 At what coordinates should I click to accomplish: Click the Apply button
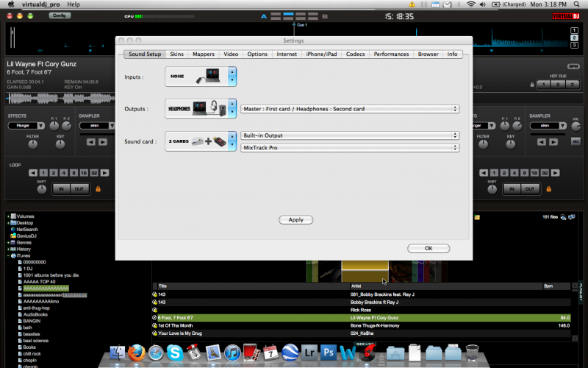click(296, 220)
